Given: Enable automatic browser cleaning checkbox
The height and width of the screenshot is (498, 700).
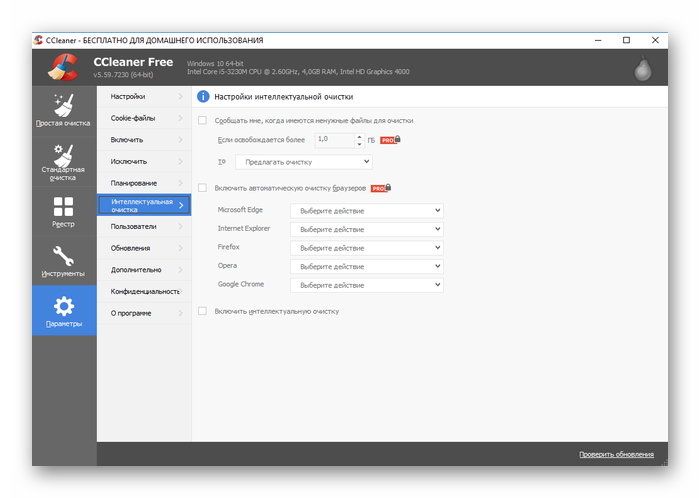Looking at the screenshot, I should click(x=203, y=188).
